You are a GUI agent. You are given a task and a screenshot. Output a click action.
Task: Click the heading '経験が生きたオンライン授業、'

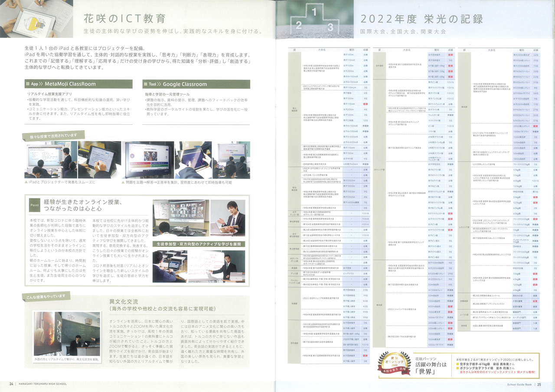click(x=83, y=202)
